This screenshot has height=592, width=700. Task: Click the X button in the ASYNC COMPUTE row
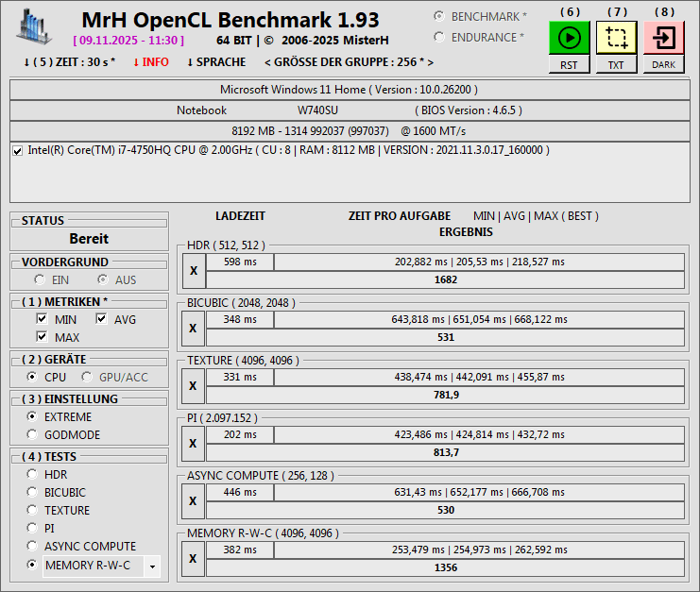pyautogui.click(x=194, y=501)
